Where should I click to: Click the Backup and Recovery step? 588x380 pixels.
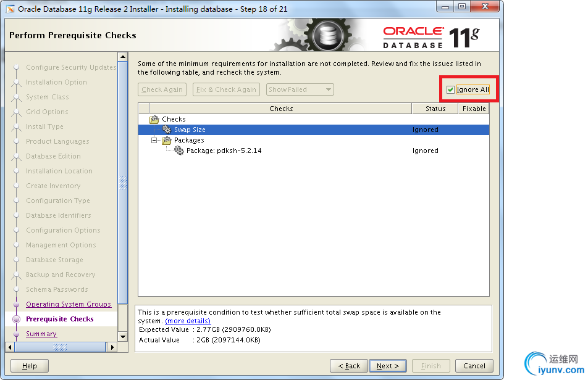[61, 275]
